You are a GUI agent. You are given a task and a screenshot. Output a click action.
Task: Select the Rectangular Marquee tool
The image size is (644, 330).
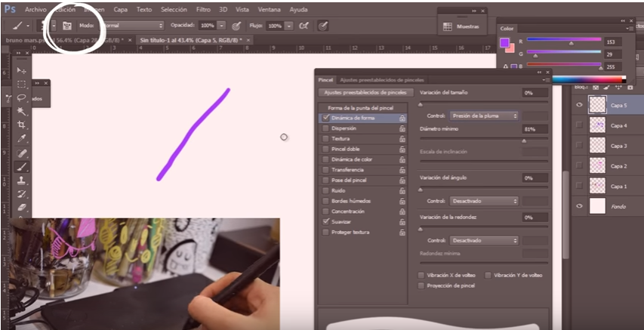[22, 84]
